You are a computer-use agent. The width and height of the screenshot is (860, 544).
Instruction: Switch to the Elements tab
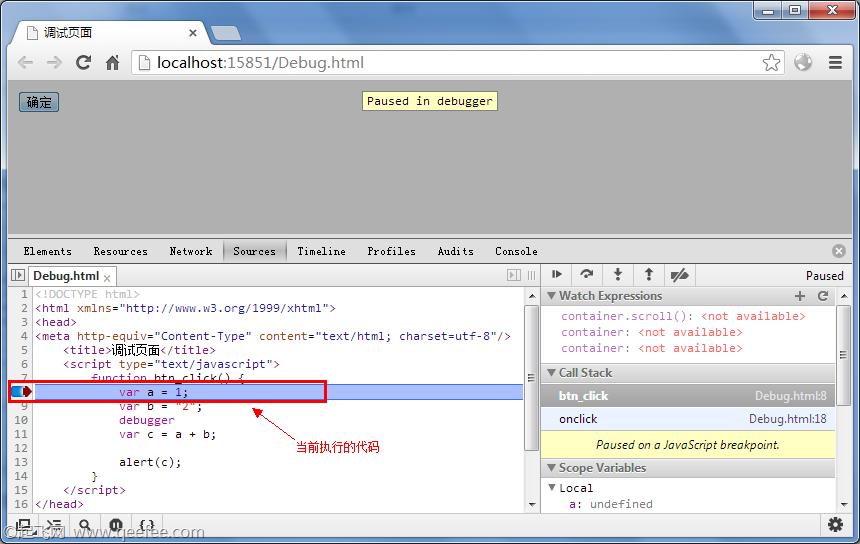48,251
